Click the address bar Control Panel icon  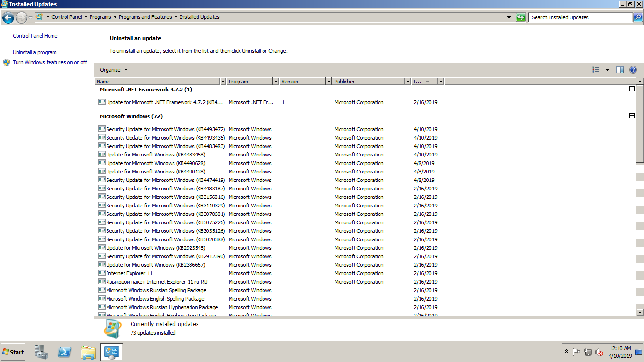click(40, 17)
